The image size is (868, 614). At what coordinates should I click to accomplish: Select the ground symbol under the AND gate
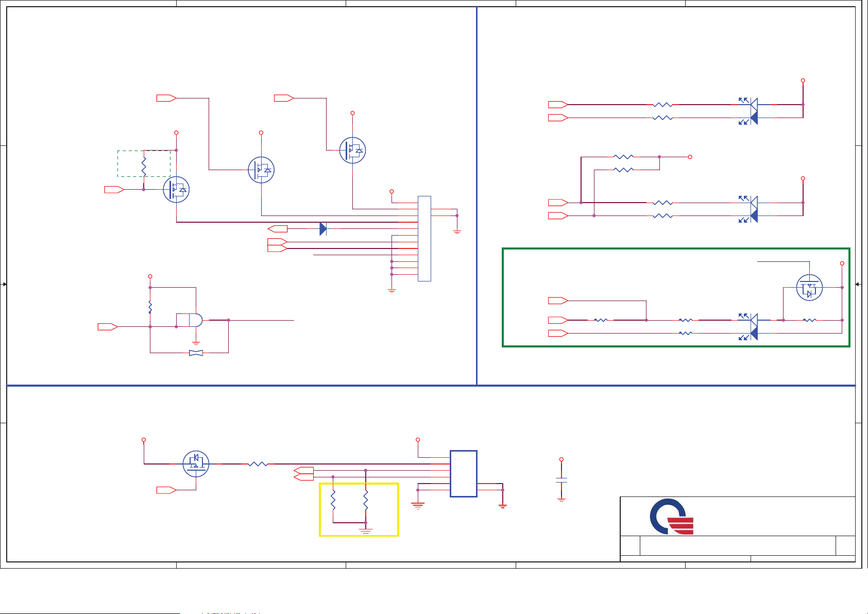click(x=196, y=343)
